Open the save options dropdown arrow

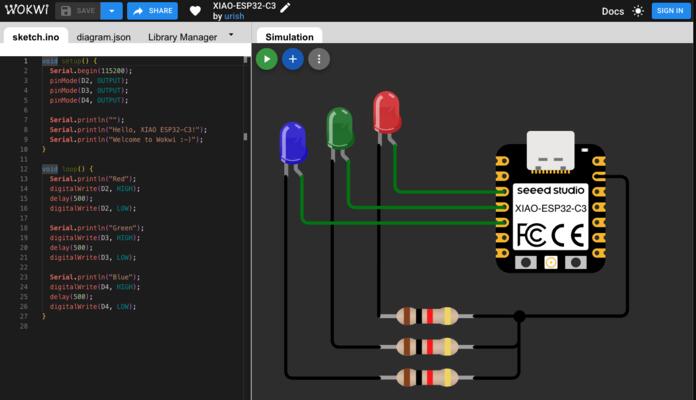(111, 11)
